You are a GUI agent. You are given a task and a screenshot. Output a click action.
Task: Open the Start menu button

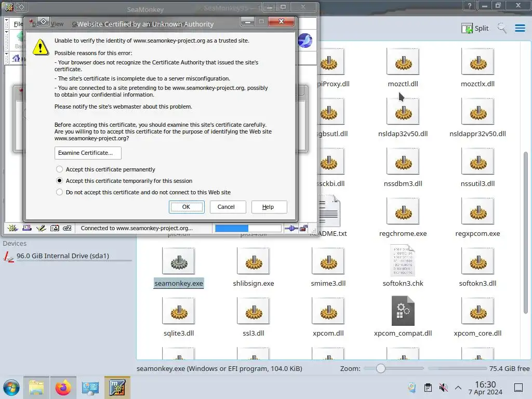tap(11, 388)
